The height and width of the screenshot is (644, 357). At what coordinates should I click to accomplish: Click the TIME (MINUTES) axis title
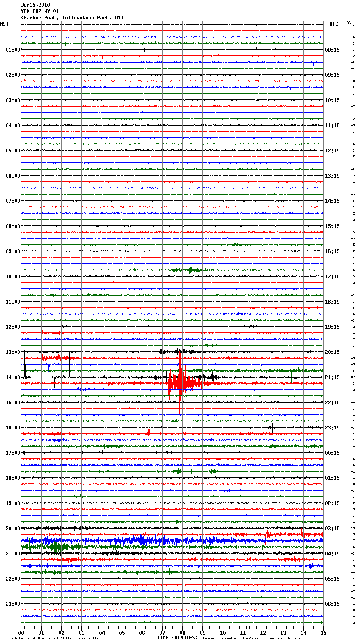click(x=177, y=638)
